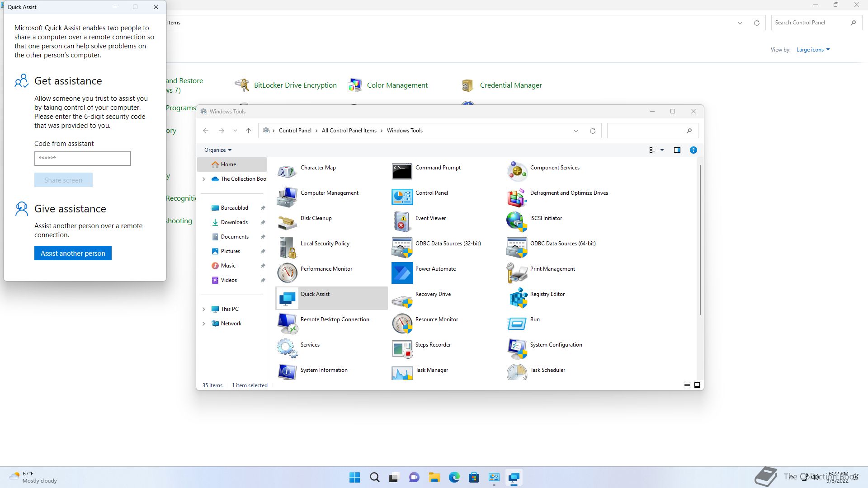Open Services gear icon
Image resolution: width=868 pixels, height=488 pixels.
coord(287,349)
